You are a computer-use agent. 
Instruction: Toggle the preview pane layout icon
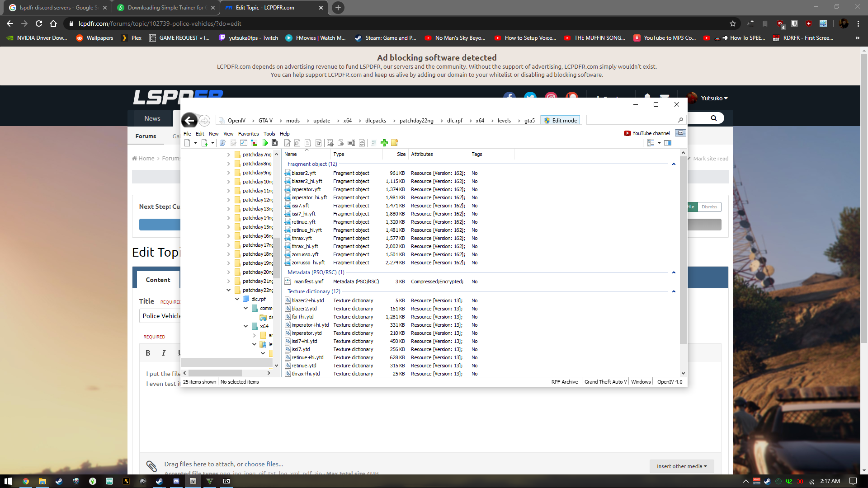668,143
